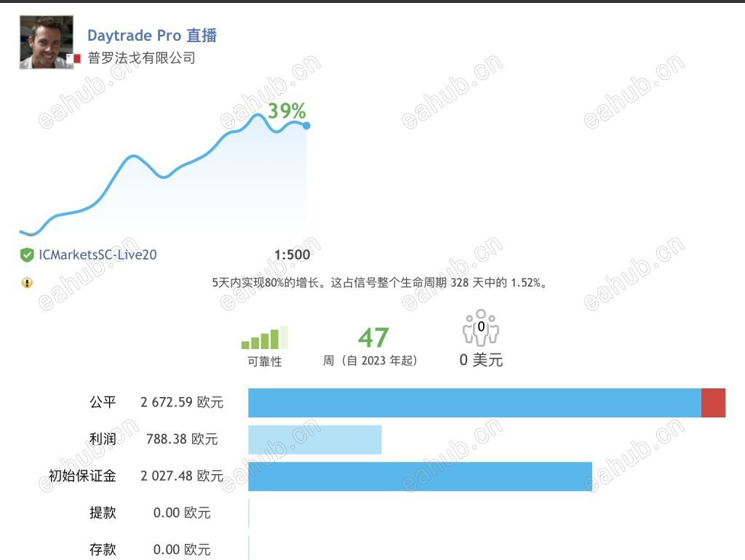The width and height of the screenshot is (745, 560).
Task: Click the 2 672.59 欧元 equity value
Action: coord(182,402)
